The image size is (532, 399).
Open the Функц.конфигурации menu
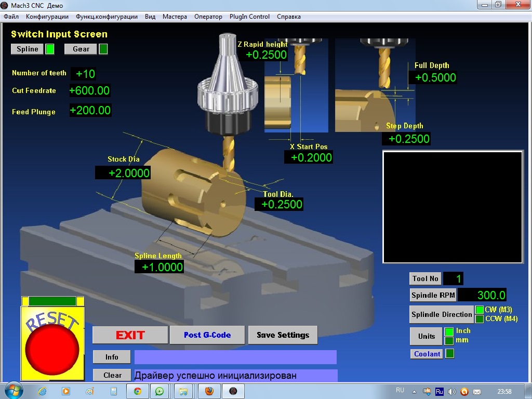107,17
